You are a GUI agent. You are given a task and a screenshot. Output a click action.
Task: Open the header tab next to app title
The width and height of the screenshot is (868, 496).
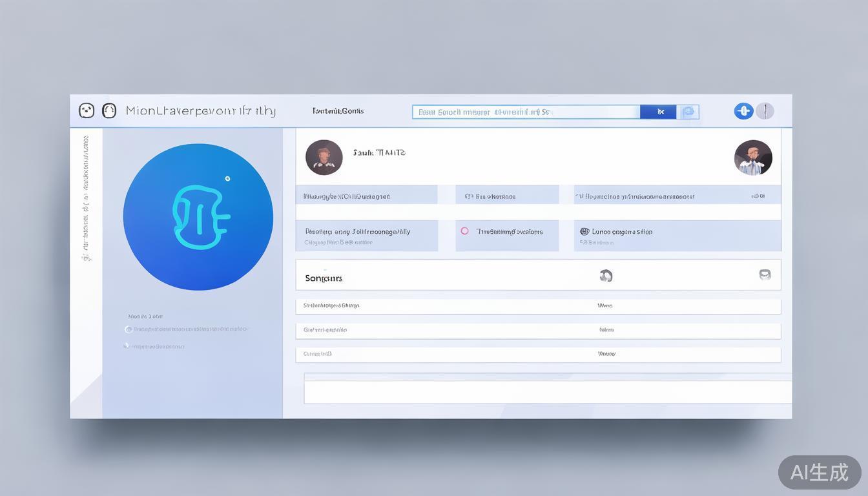click(338, 111)
